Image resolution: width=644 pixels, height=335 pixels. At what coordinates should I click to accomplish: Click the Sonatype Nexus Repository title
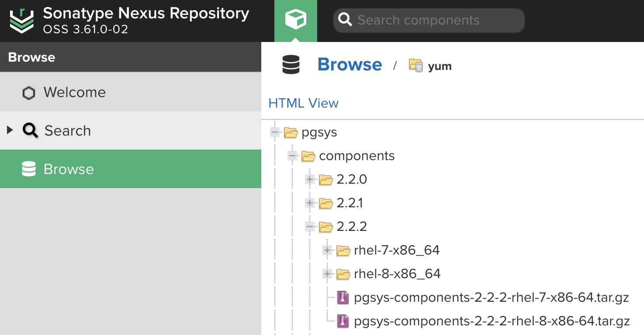tap(146, 14)
